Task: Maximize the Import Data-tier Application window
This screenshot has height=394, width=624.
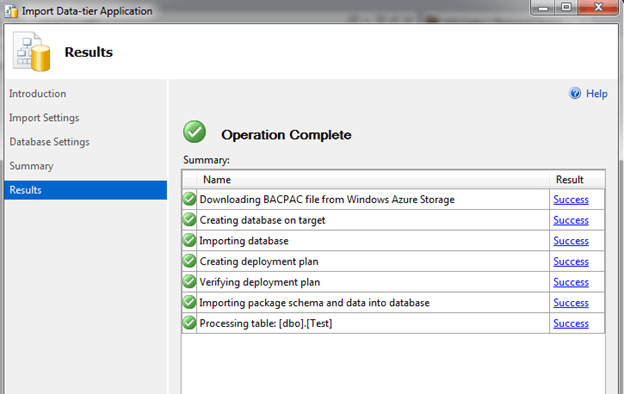Action: (x=566, y=7)
